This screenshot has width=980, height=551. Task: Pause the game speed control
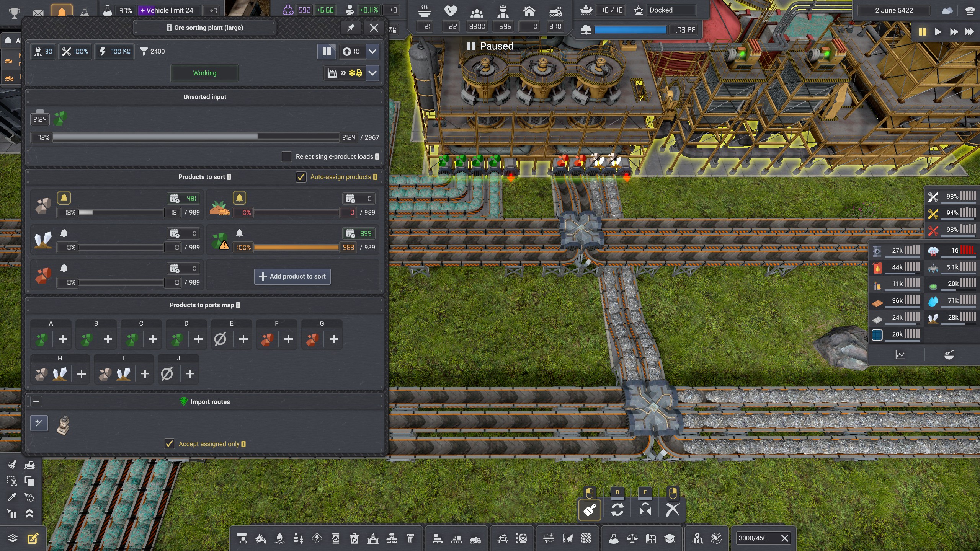pyautogui.click(x=923, y=32)
